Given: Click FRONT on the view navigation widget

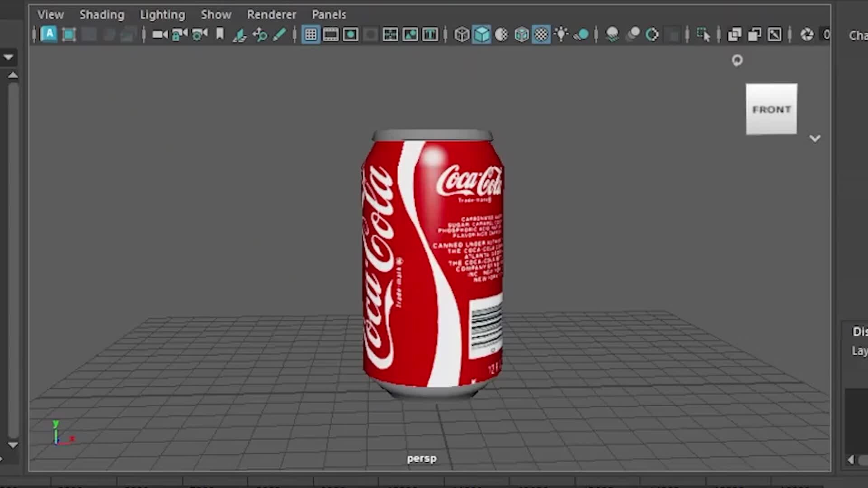Looking at the screenshot, I should pos(771,109).
